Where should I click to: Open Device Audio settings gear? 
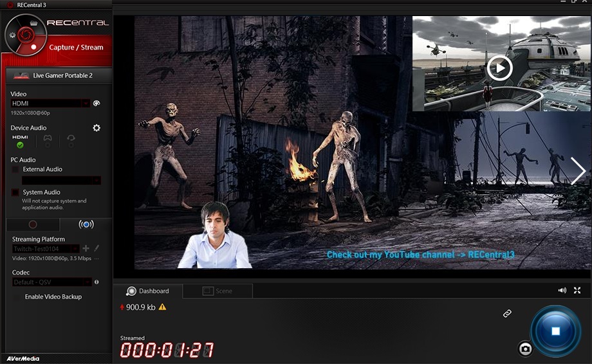[97, 128]
